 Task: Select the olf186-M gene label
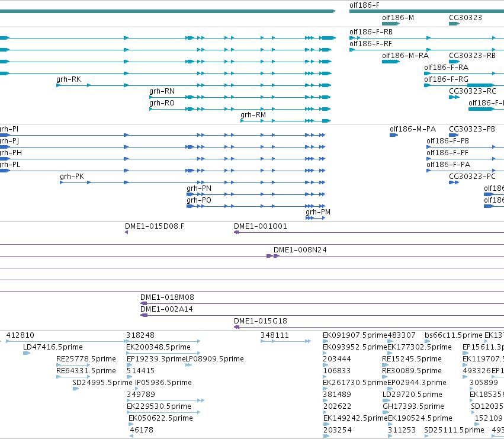click(398, 18)
